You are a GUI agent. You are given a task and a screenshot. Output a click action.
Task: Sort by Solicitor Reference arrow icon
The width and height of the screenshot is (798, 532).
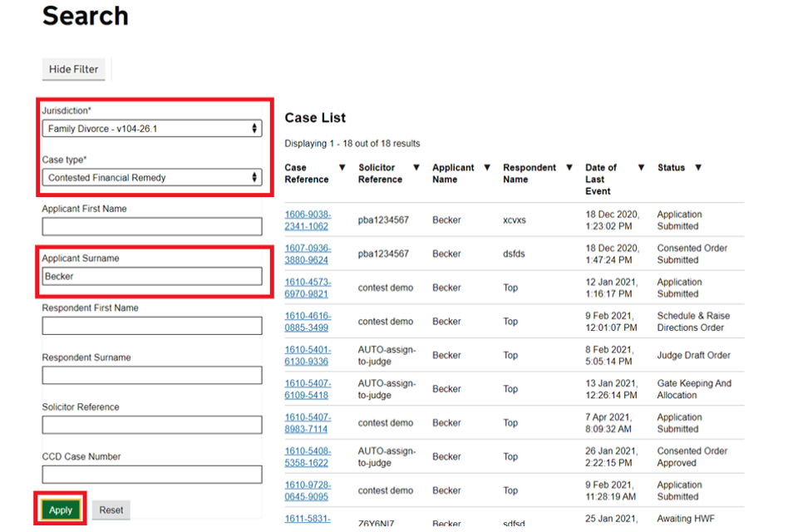pos(416,168)
